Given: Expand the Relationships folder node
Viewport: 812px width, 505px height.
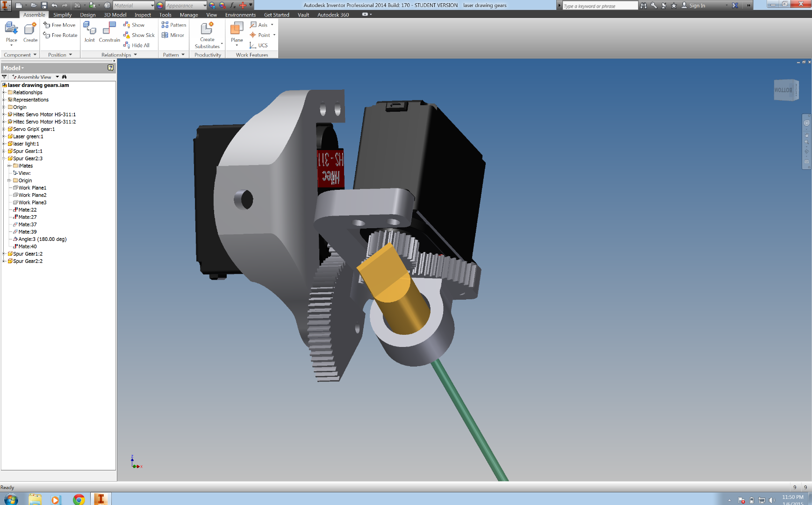Looking at the screenshot, I should click(x=4, y=93).
